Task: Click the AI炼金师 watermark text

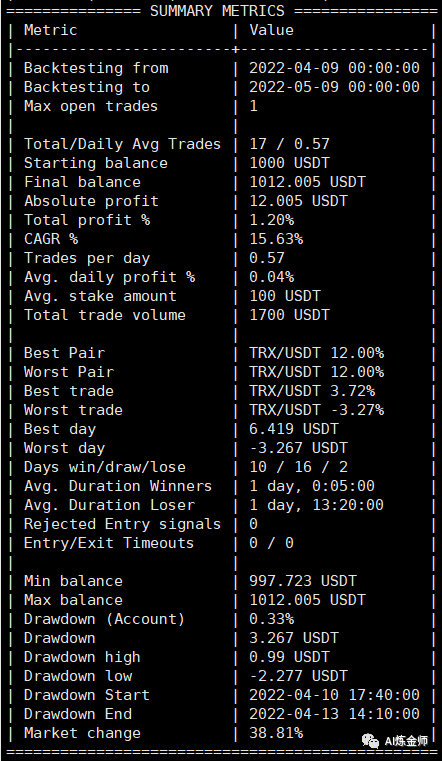Action: tap(407, 741)
